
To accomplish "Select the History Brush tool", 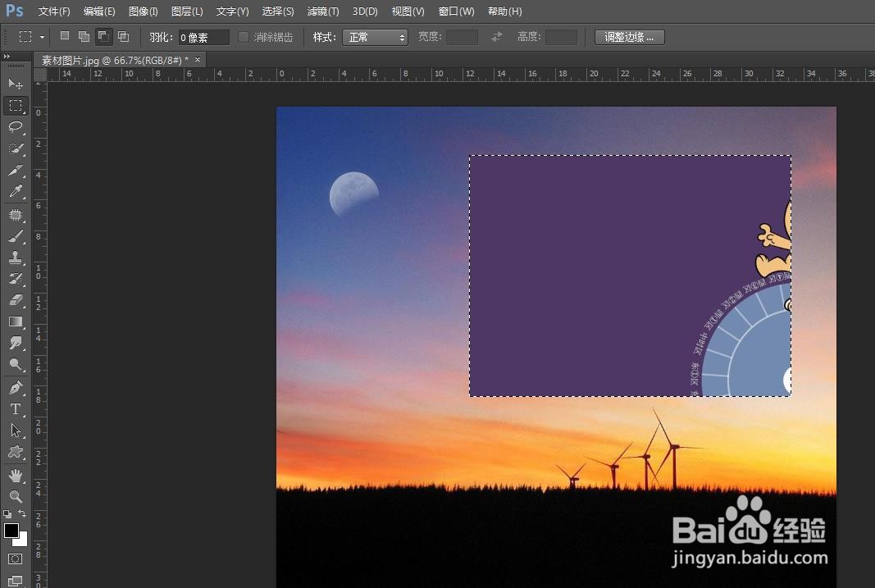I will [x=16, y=278].
